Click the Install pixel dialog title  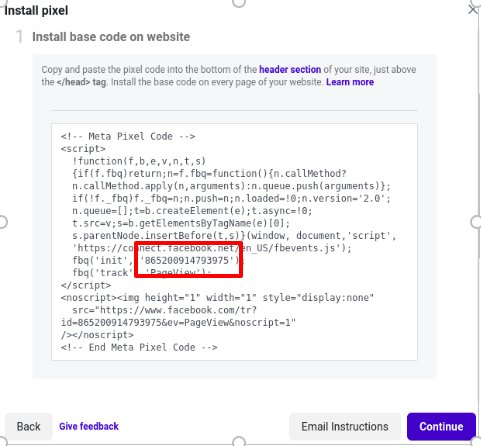[x=36, y=10]
